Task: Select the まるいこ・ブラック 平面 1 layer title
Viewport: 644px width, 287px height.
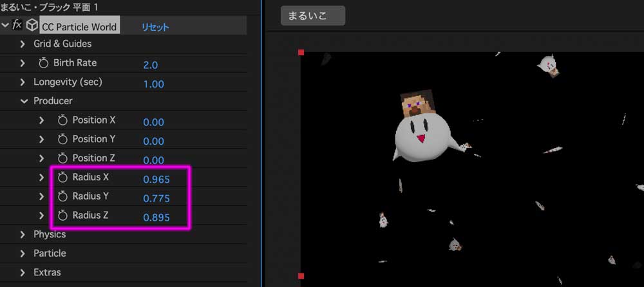Action: click(x=50, y=7)
